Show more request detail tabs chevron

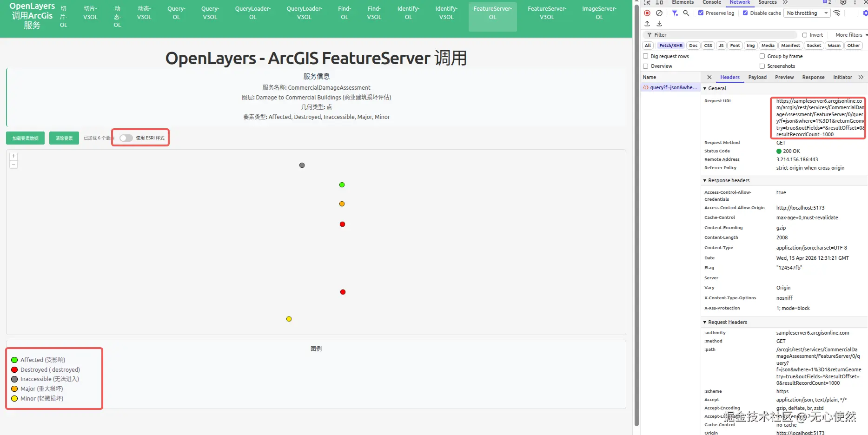coord(861,77)
